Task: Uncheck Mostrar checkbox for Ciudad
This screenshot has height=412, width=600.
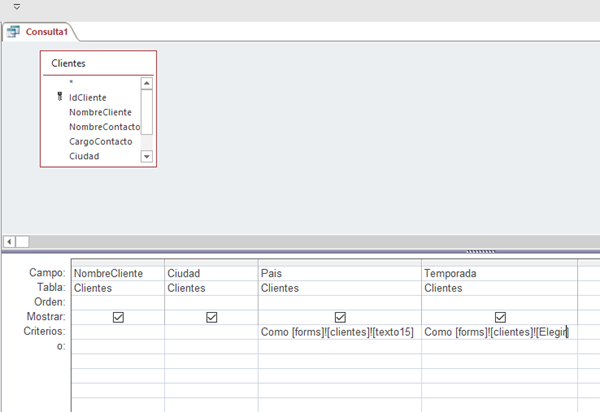Action: [212, 317]
